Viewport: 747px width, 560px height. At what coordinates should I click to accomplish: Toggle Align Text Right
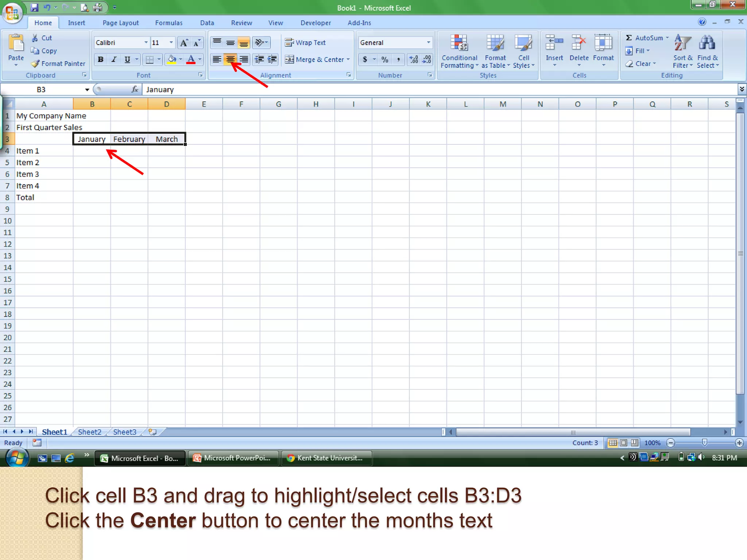tap(243, 59)
